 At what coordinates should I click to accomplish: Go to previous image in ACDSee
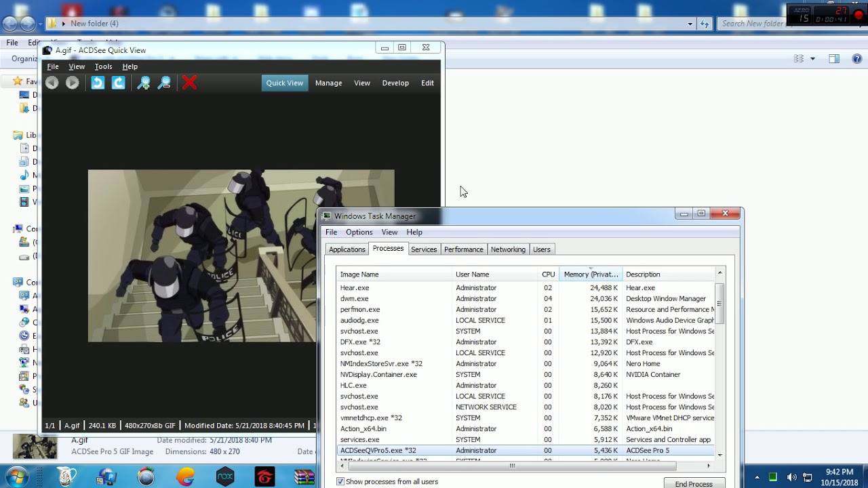tap(52, 83)
